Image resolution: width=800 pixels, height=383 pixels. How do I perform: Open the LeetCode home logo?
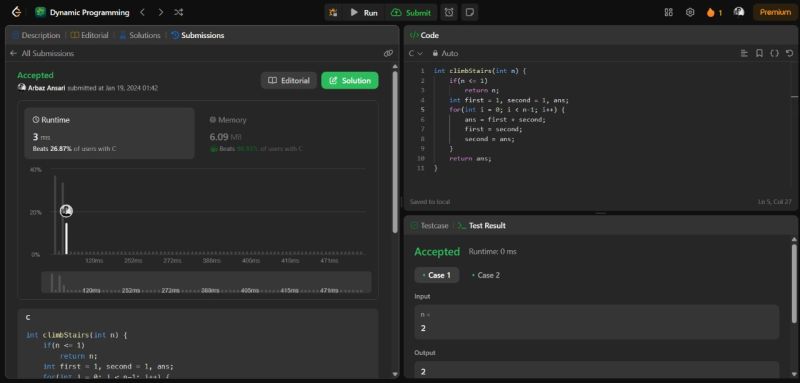pos(16,12)
